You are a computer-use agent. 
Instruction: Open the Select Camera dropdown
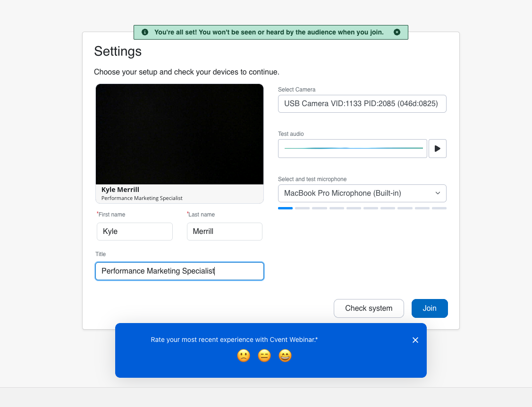point(362,104)
